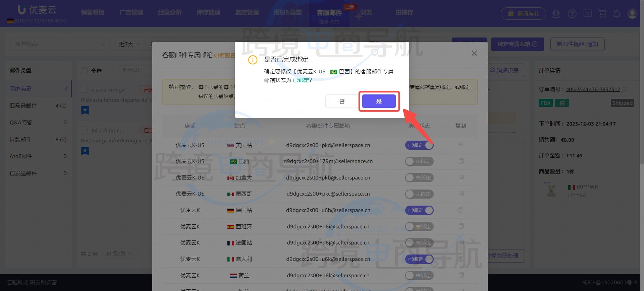Open the 广告管理 menu

pos(131,12)
